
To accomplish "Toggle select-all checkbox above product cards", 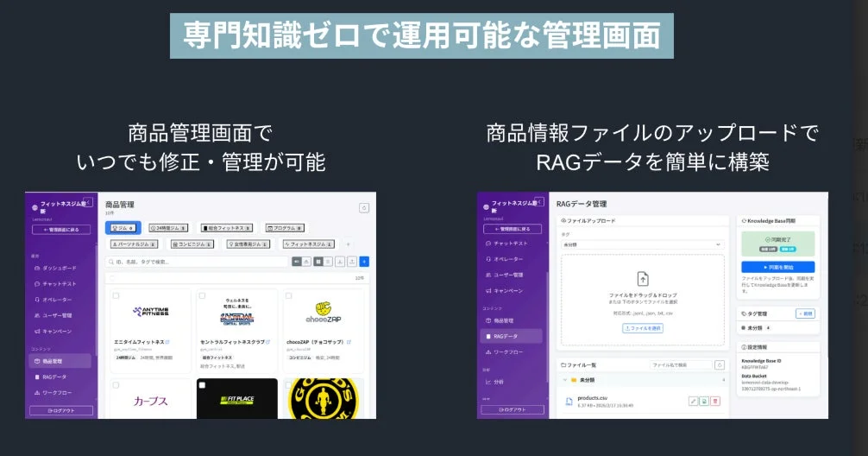I will pos(112,278).
